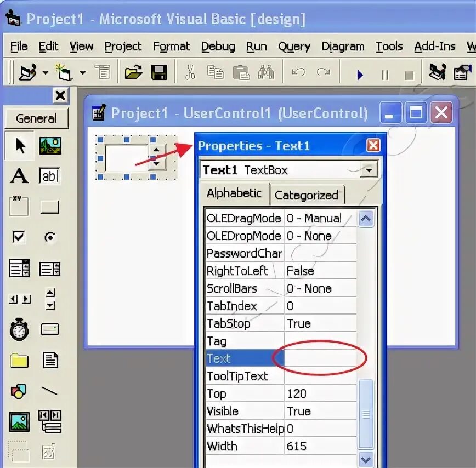Image resolution: width=476 pixels, height=468 pixels.
Task: Open the Add Form dropdown arrow
Action: pyautogui.click(x=83, y=73)
